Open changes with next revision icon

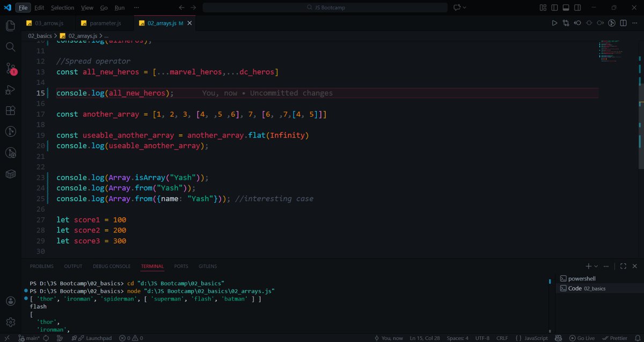click(600, 23)
